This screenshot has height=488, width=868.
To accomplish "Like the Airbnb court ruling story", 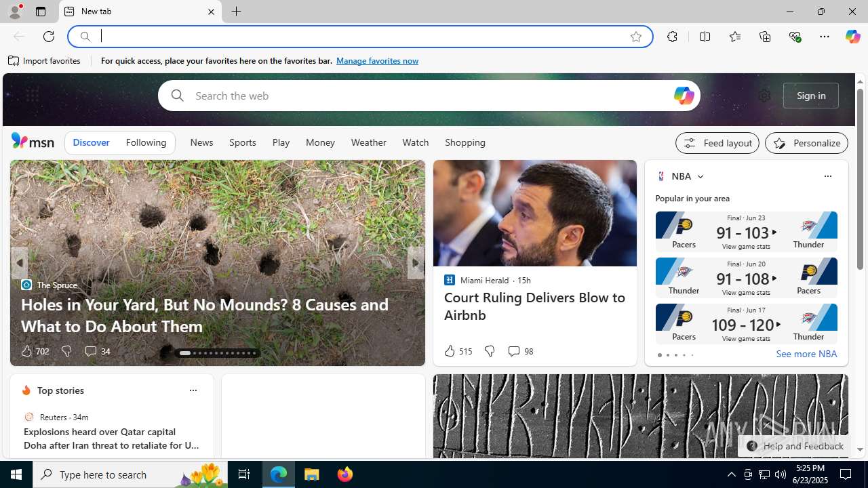I will click(x=458, y=351).
